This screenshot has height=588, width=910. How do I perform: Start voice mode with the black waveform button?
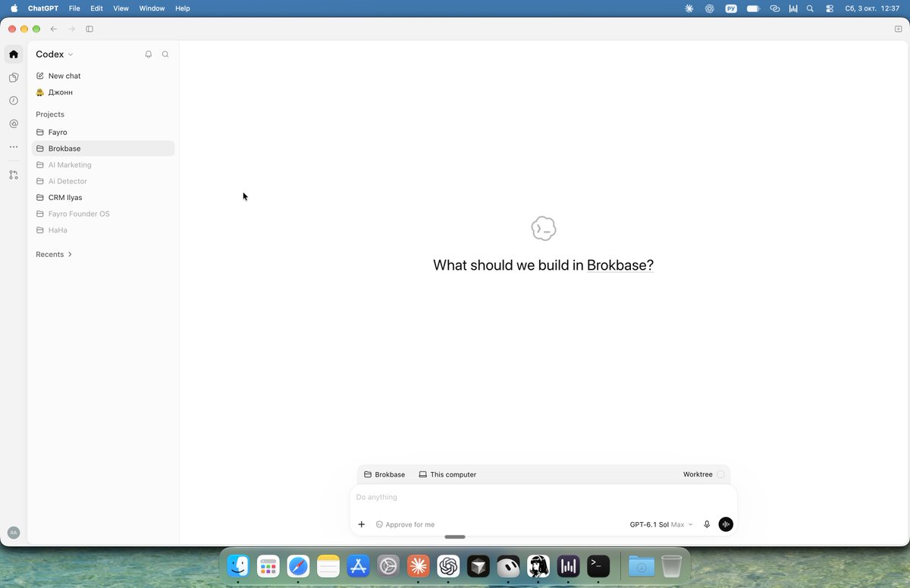pyautogui.click(x=726, y=524)
